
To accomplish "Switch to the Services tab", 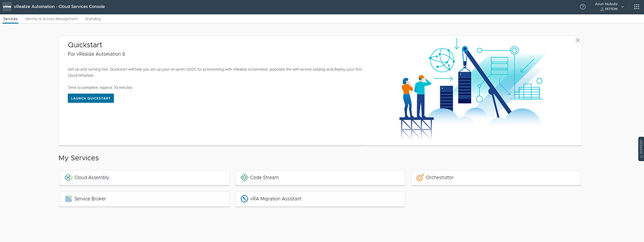I will tap(11, 19).
